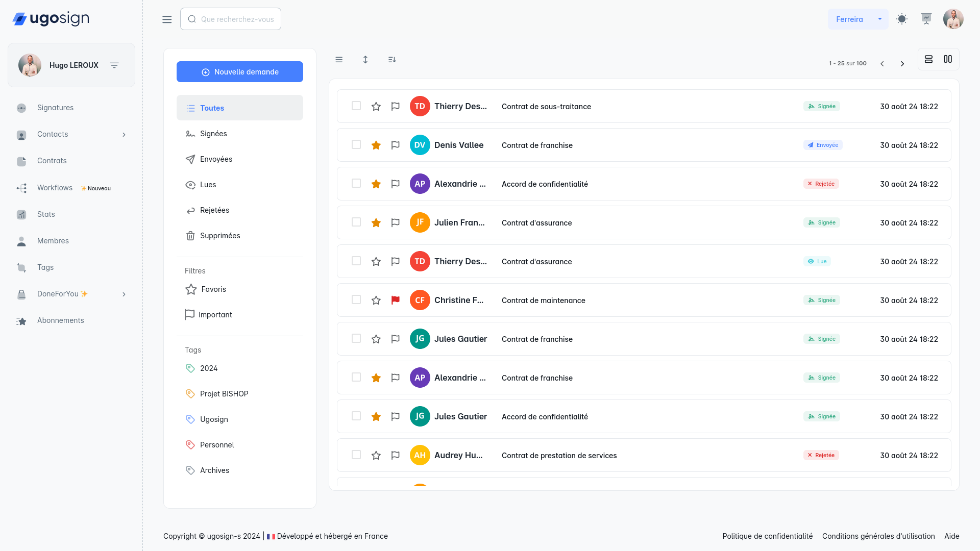Star the Thierry Des... sous-traitance request
Viewport: 980px width, 551px height.
coord(376,107)
